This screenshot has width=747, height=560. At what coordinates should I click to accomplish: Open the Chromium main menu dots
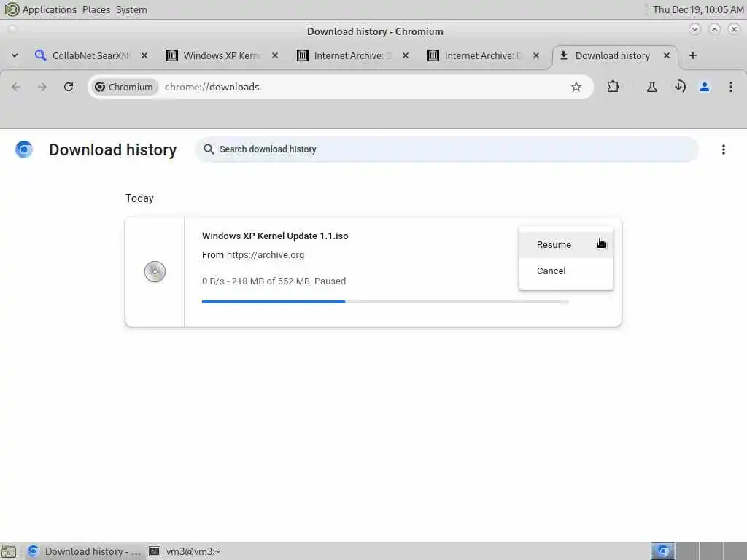pyautogui.click(x=730, y=87)
